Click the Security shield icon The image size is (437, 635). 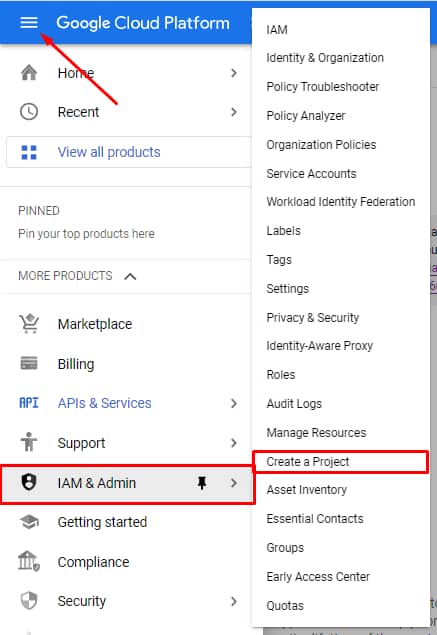tap(29, 601)
